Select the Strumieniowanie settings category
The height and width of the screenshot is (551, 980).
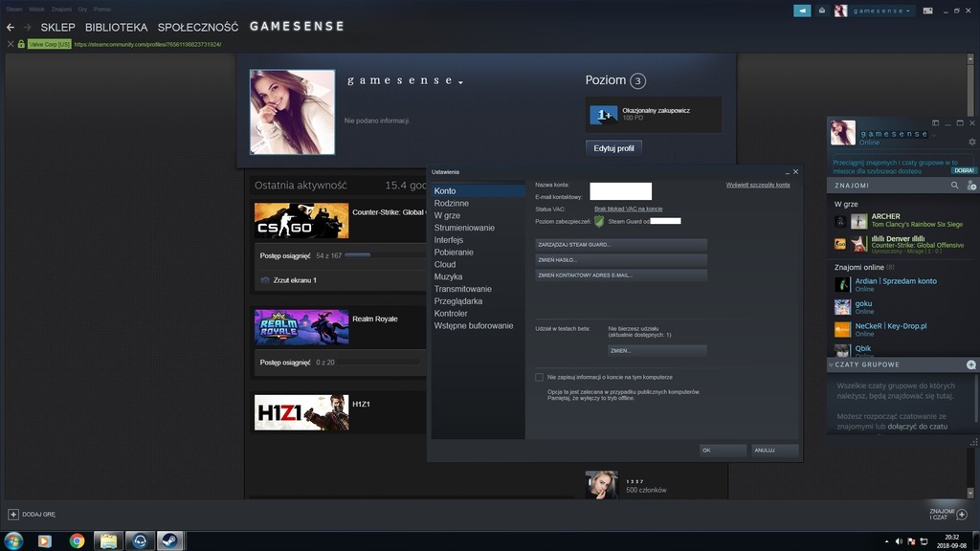(x=479, y=228)
